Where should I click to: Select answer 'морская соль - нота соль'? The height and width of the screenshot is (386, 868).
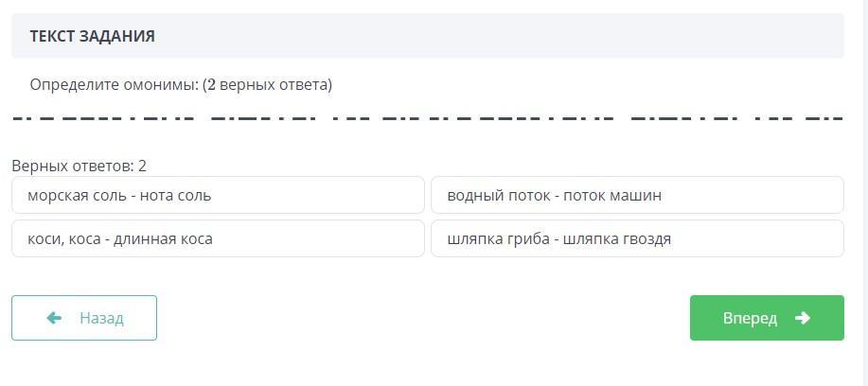[x=218, y=196]
